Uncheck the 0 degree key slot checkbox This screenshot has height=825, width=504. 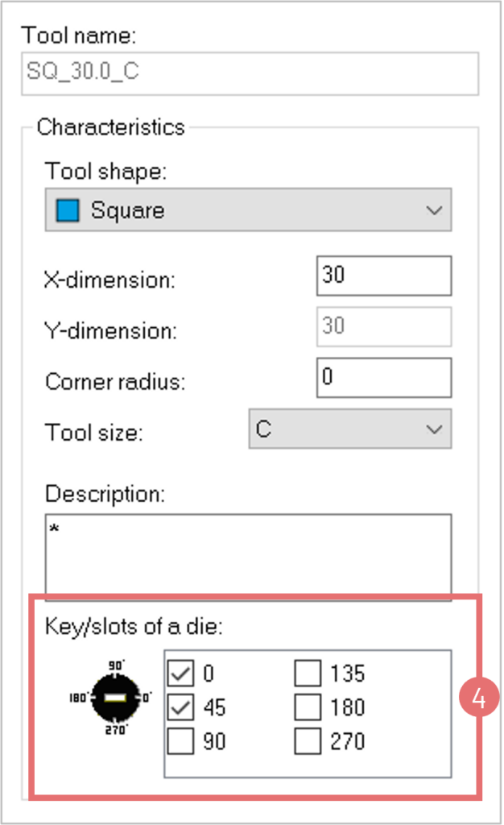[x=182, y=673]
